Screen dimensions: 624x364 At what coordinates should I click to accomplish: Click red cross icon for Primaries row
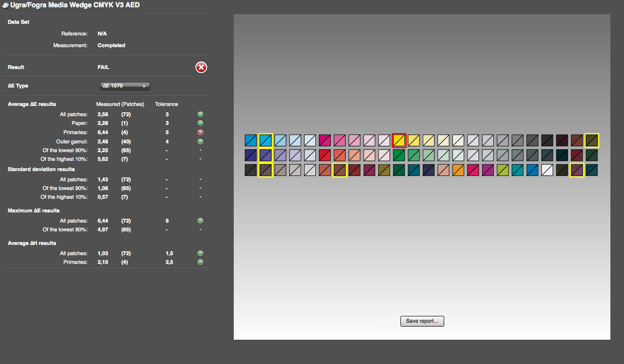pos(200,132)
